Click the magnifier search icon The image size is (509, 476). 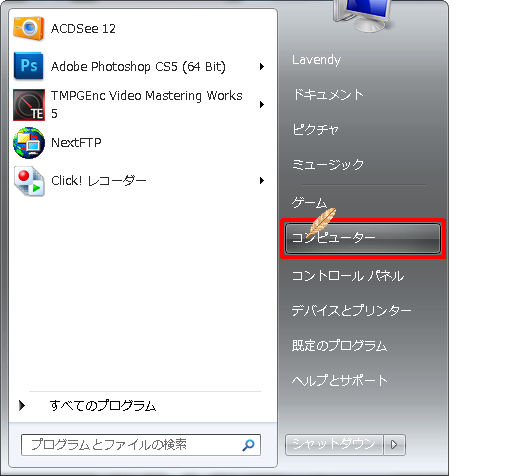point(248,445)
